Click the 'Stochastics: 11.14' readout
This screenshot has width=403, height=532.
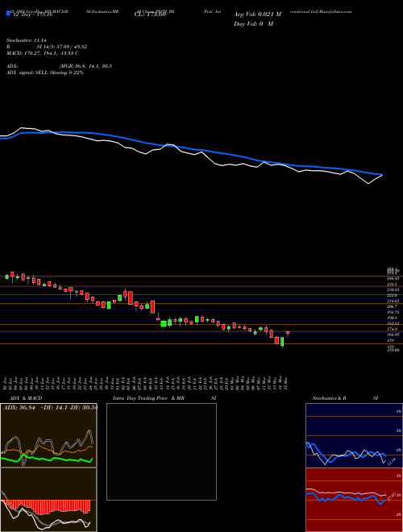click(26, 40)
